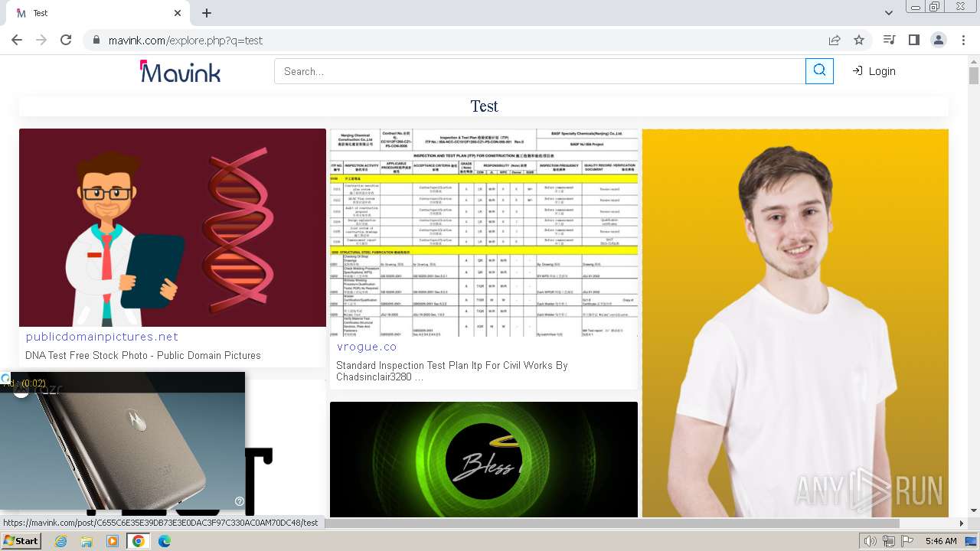The width and height of the screenshot is (980, 551).
Task: Click the magnifier search button
Action: point(819,71)
